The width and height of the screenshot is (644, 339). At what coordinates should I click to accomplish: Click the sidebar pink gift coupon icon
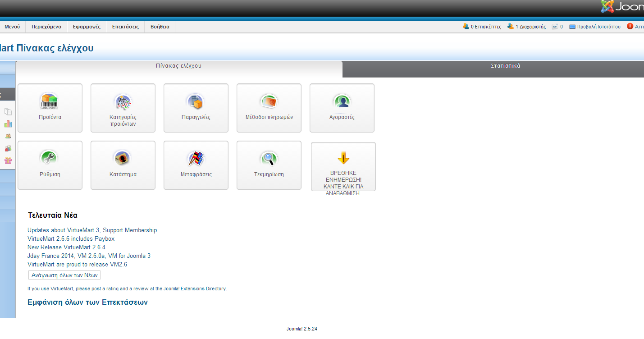pyautogui.click(x=8, y=160)
